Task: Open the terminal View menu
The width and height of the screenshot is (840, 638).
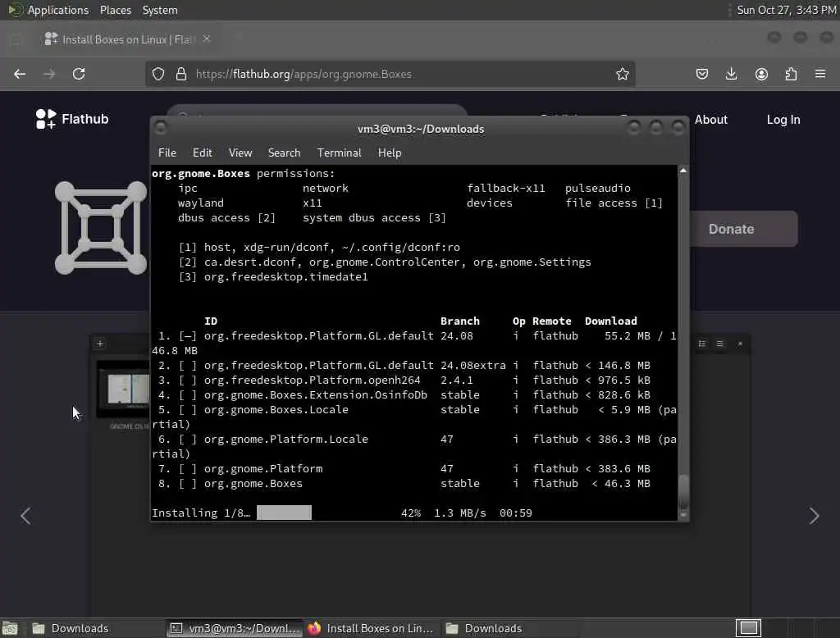Action: pyautogui.click(x=240, y=153)
